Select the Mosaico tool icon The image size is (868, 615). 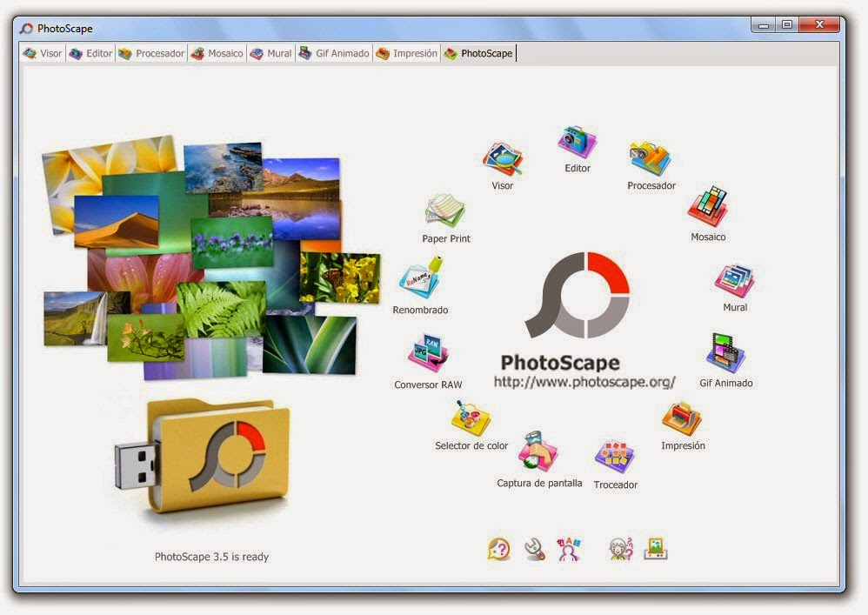point(708,207)
